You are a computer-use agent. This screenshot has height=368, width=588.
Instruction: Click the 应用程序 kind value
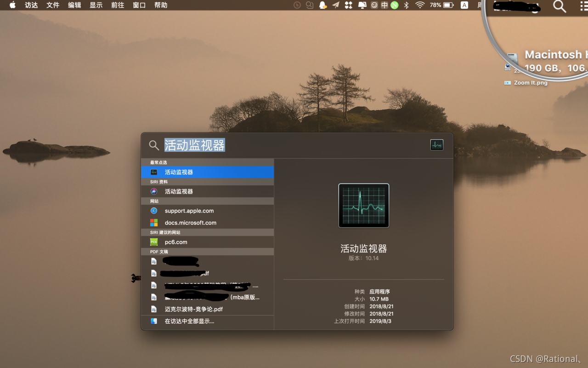click(379, 292)
